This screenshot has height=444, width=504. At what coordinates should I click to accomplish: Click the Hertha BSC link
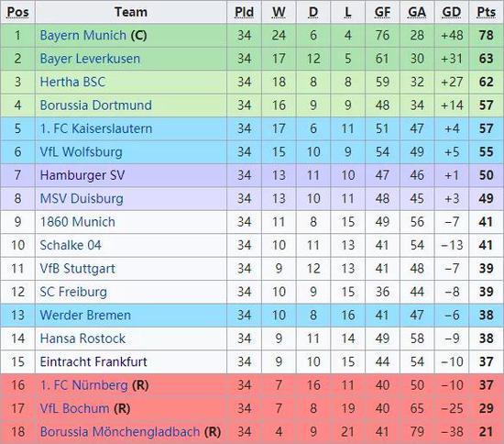coord(72,82)
